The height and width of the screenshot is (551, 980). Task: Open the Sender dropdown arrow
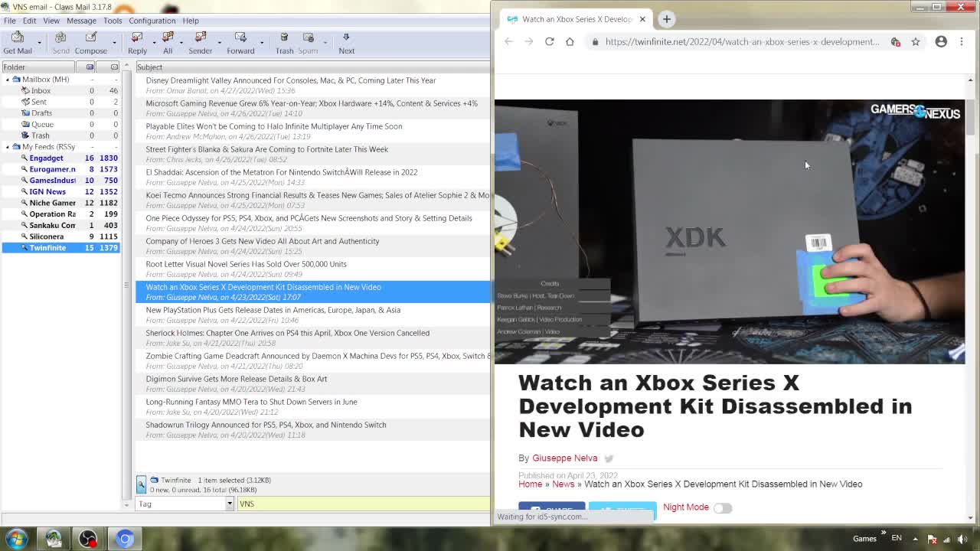point(219,43)
